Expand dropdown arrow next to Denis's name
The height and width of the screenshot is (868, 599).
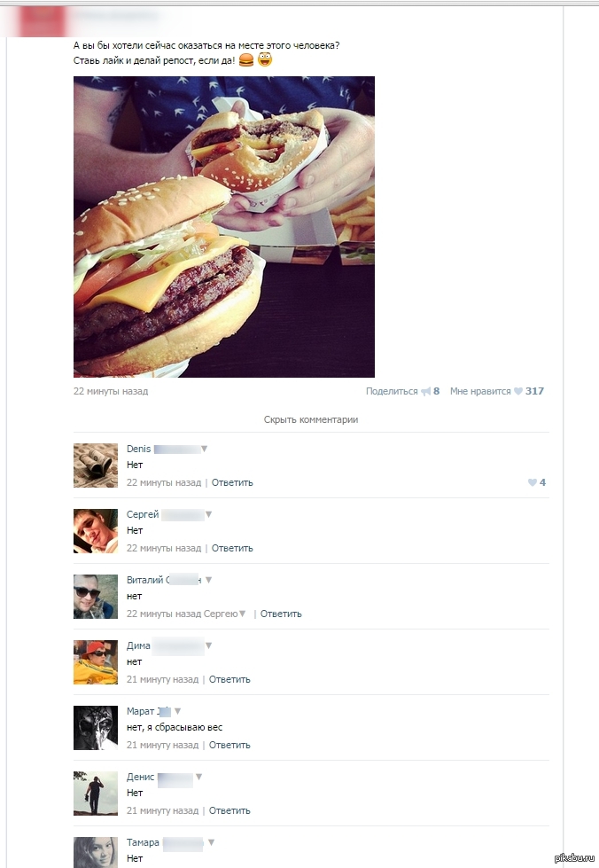point(204,449)
